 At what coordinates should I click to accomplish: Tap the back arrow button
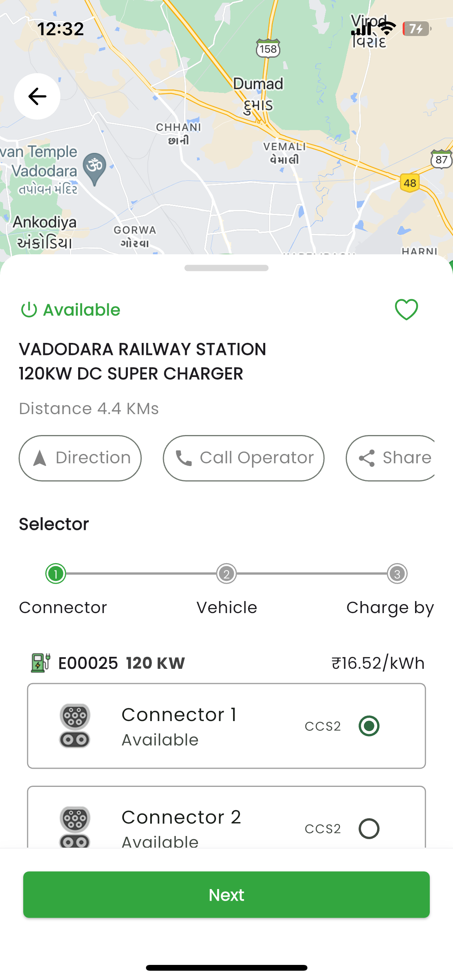(37, 96)
